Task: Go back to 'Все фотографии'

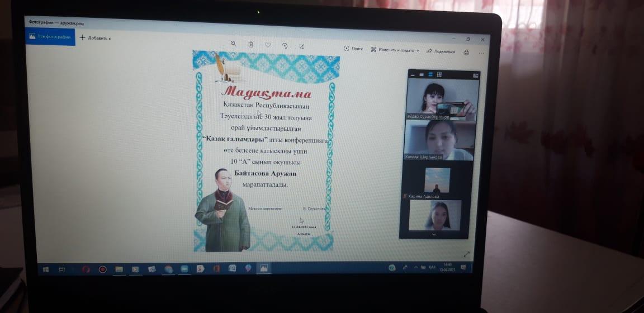Action: coord(50,37)
